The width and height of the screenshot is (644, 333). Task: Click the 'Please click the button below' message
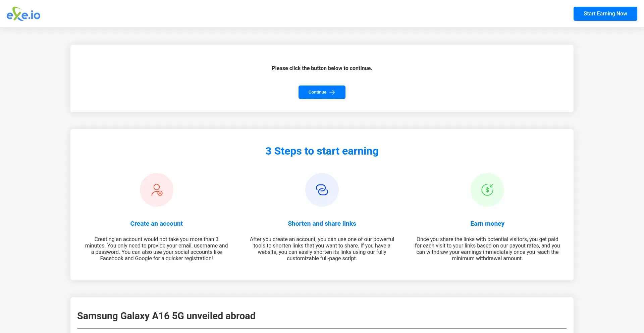click(322, 68)
